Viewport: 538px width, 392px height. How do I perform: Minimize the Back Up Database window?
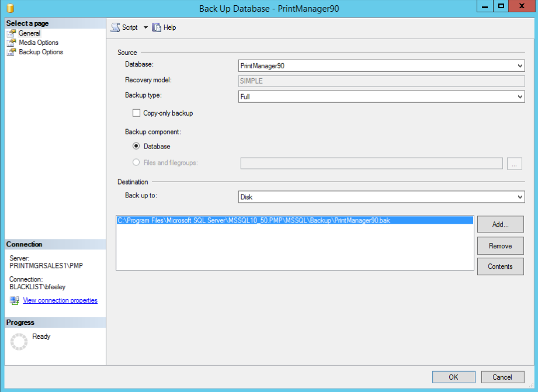[x=485, y=6]
